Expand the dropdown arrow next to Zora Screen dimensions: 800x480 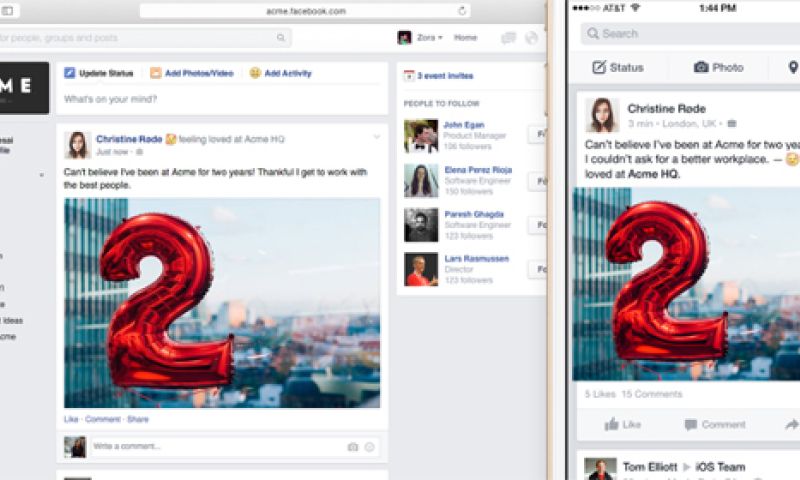pyautogui.click(x=440, y=38)
